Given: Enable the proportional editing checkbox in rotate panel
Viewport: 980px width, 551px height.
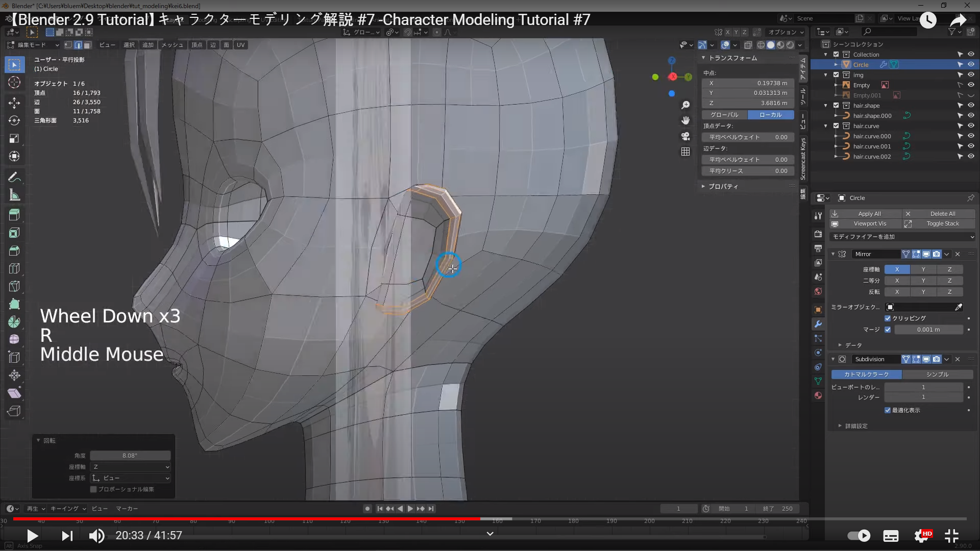Looking at the screenshot, I should point(93,489).
